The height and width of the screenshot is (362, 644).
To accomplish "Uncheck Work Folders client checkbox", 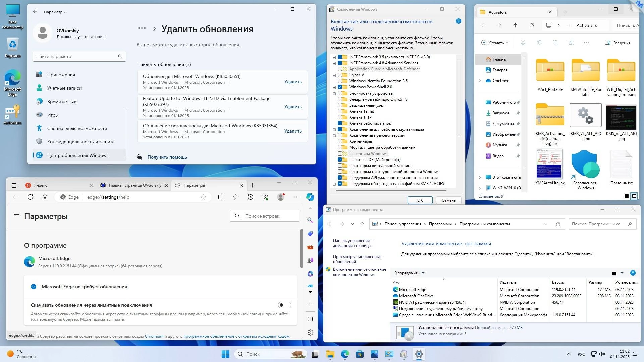I will pos(340,123).
